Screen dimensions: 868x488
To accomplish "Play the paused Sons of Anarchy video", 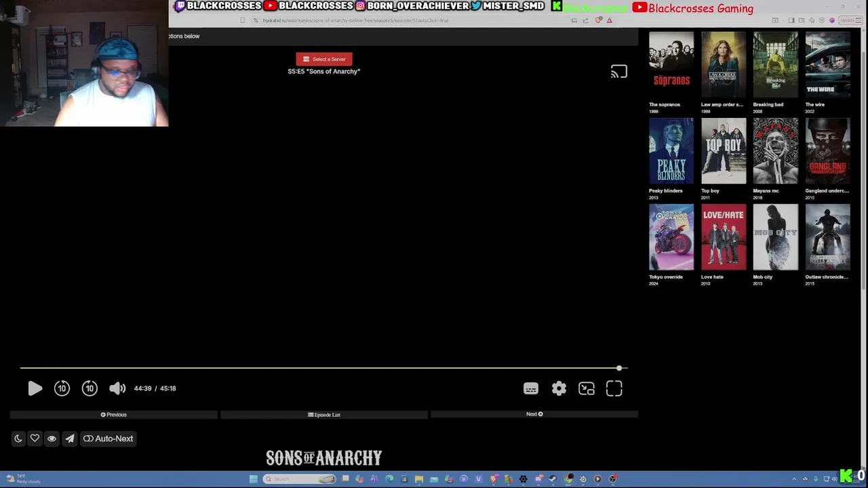I will (35, 388).
